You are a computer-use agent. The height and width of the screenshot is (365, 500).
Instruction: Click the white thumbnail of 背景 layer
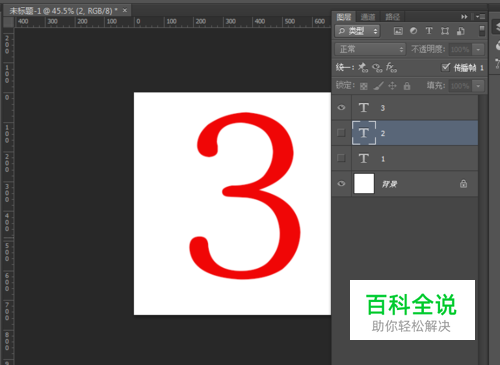tap(364, 183)
